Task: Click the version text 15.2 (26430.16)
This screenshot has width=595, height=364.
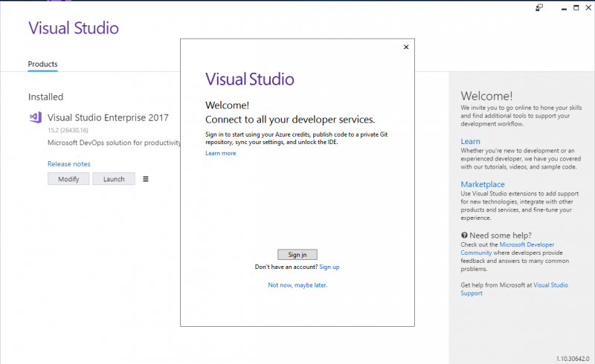Action: 68,130
